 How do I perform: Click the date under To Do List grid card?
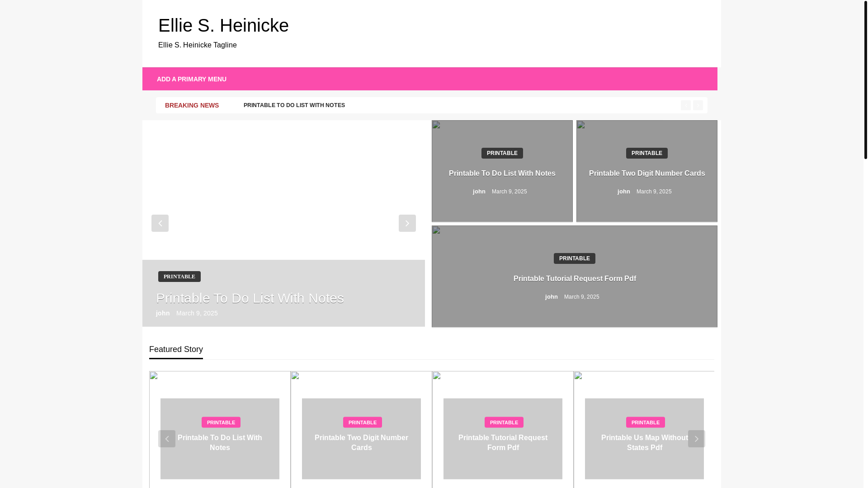coord(509,192)
